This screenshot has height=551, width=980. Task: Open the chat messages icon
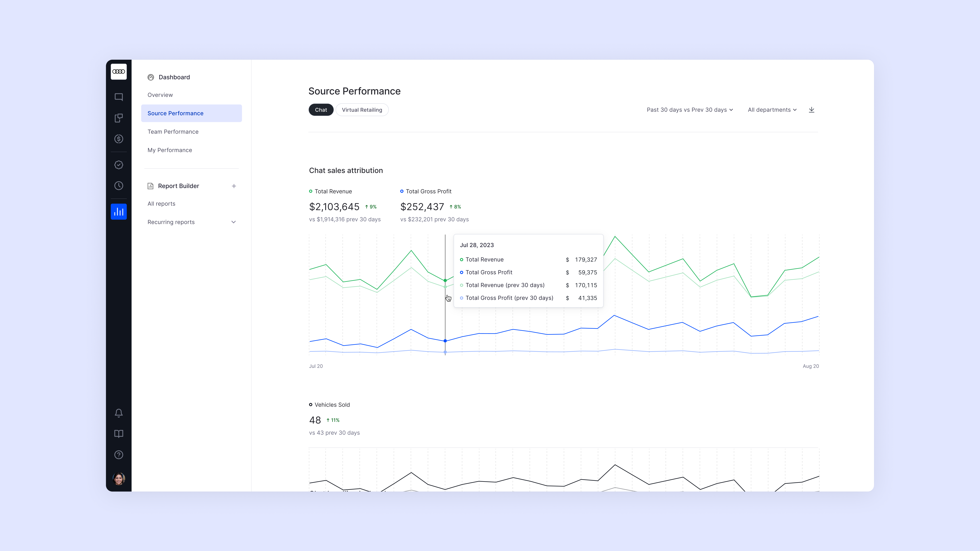coord(119,97)
